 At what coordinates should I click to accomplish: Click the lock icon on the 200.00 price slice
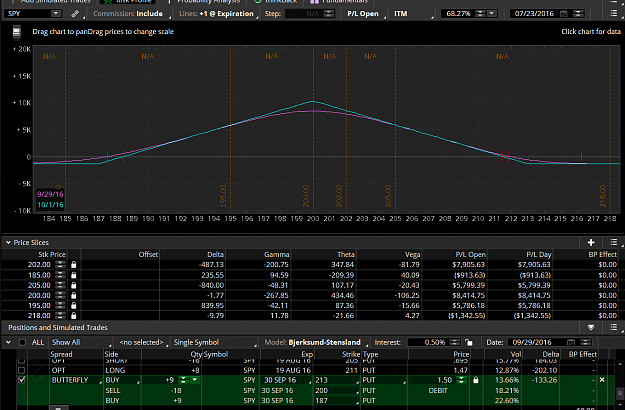(x=73, y=295)
